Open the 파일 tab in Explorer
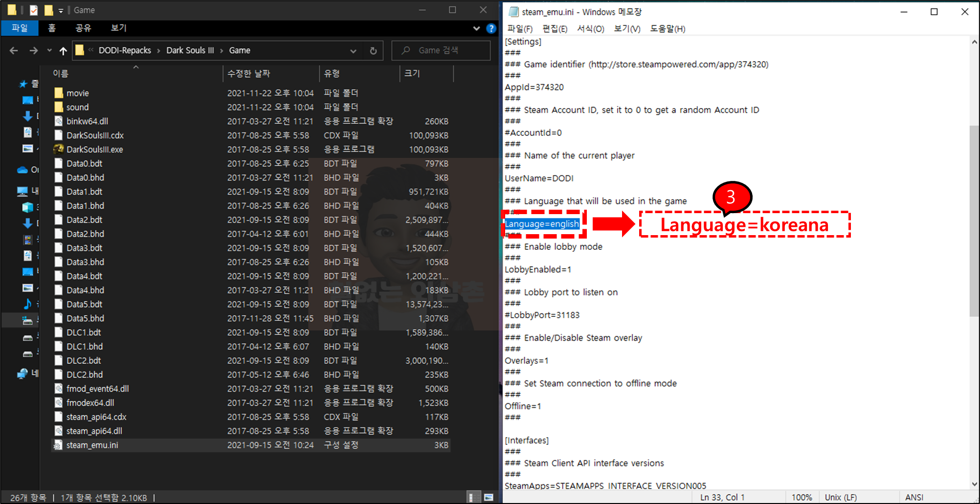The height and width of the screenshot is (504, 980). point(20,28)
